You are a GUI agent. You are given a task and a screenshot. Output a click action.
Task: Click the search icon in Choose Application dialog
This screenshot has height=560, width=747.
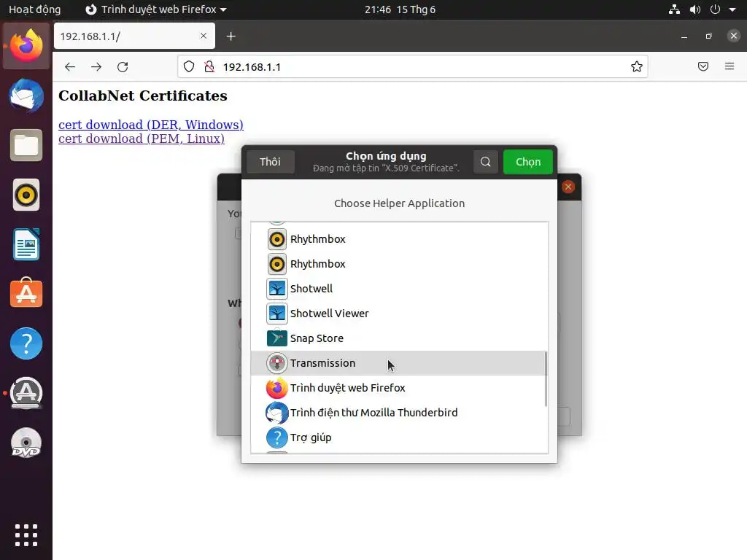485,162
